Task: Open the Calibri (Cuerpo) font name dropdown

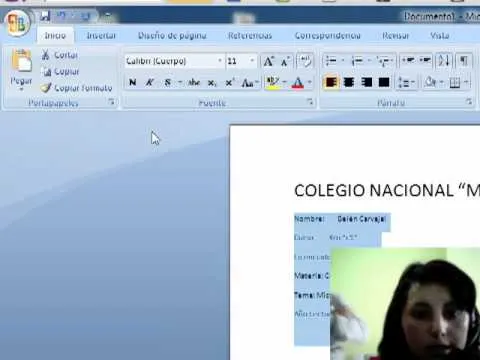Action: 220,61
